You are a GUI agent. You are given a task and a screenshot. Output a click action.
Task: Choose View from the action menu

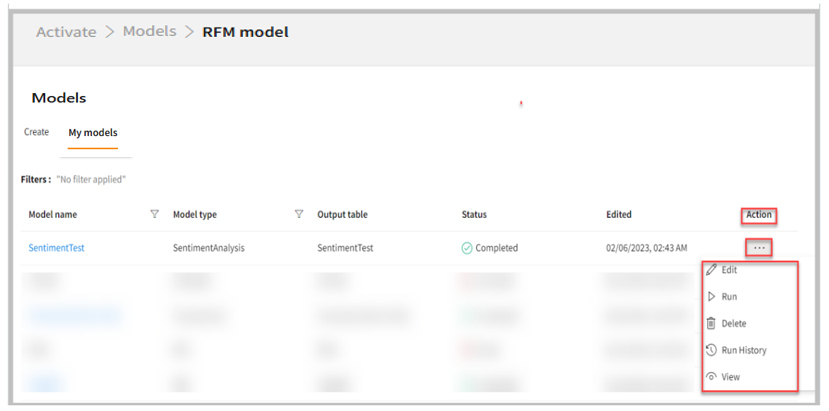730,377
